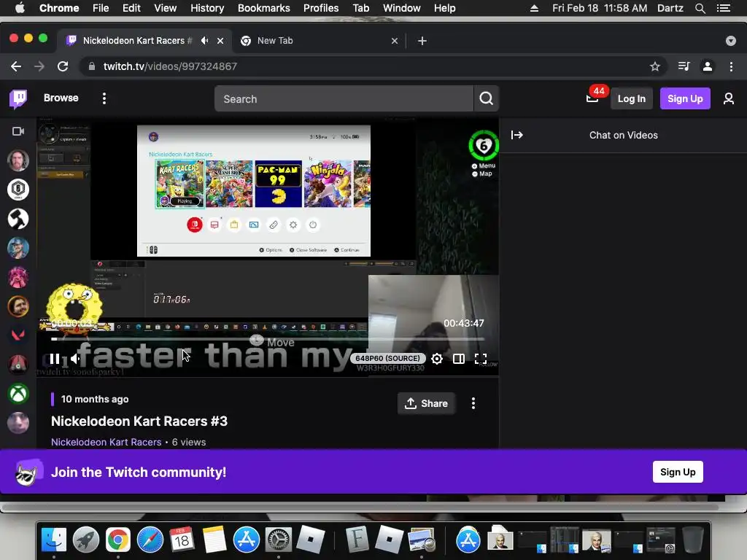The height and width of the screenshot is (560, 747).
Task: Open Finder from the Dock
Action: [54, 540]
